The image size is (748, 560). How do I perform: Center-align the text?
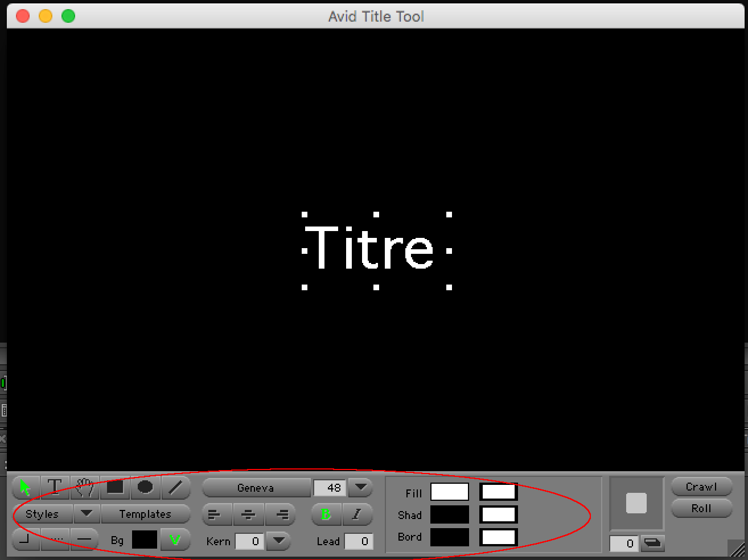pos(248,515)
